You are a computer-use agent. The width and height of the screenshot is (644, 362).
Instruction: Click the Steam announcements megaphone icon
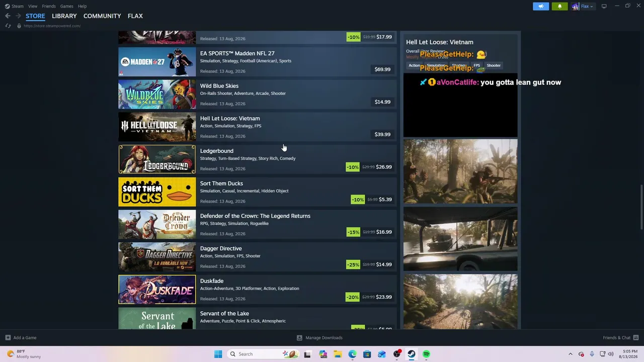[x=541, y=7]
